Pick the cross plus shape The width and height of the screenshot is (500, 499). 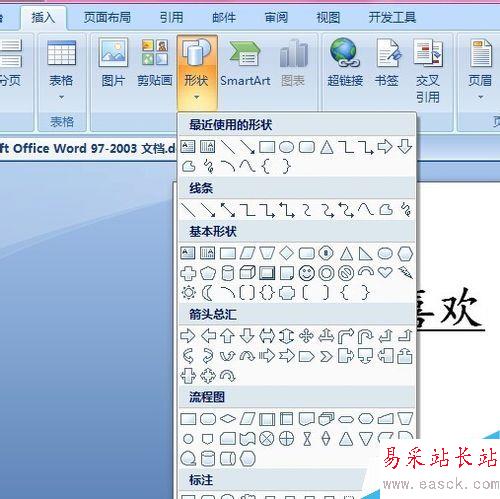tap(188, 273)
